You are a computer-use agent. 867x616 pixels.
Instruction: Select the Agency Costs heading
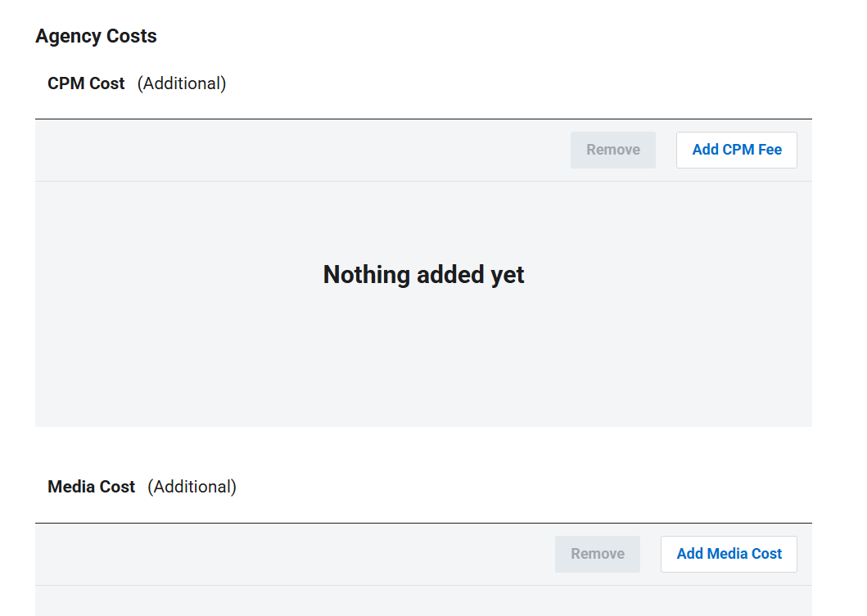[96, 36]
